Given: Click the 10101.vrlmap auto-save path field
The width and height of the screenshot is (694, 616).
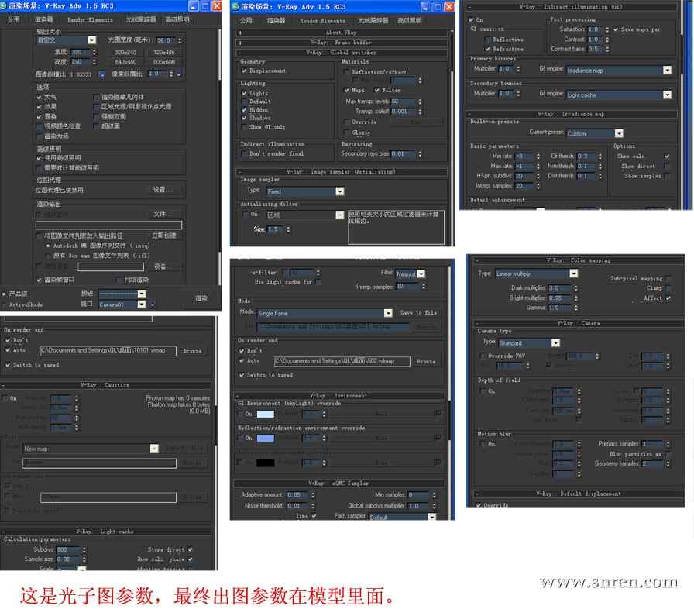Looking at the screenshot, I should pyautogui.click(x=108, y=351).
